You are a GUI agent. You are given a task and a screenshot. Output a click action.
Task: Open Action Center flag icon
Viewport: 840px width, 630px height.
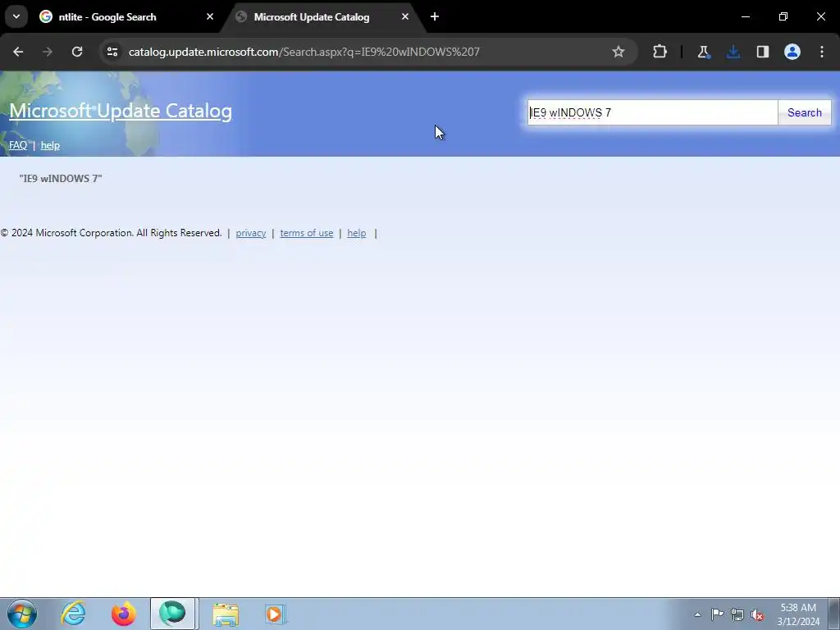pyautogui.click(x=717, y=614)
